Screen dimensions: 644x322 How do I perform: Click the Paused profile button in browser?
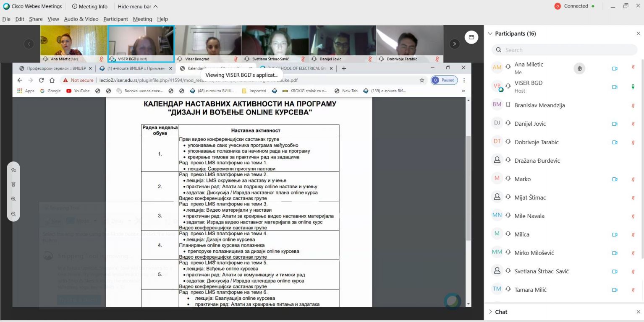(x=444, y=80)
